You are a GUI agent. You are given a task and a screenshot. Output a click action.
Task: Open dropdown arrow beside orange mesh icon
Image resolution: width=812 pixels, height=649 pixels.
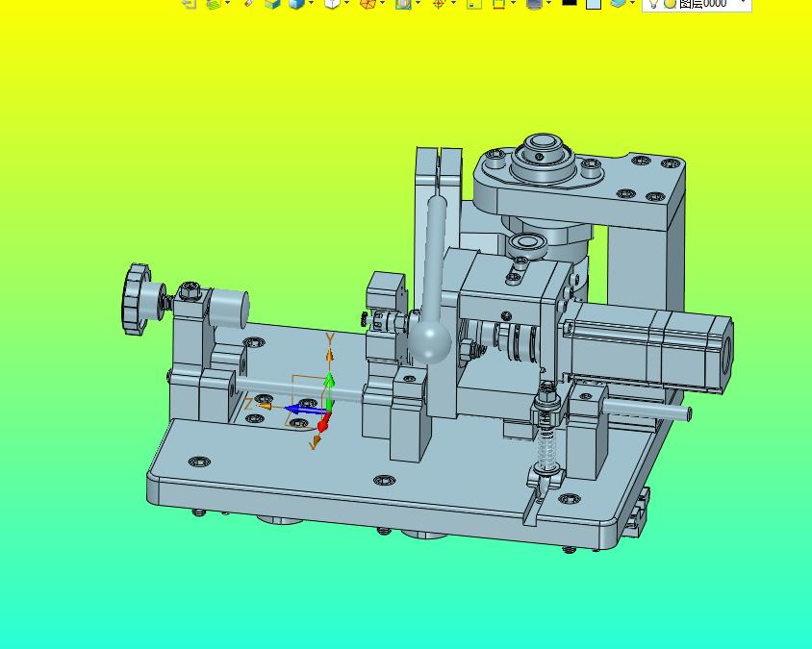[x=382, y=3]
